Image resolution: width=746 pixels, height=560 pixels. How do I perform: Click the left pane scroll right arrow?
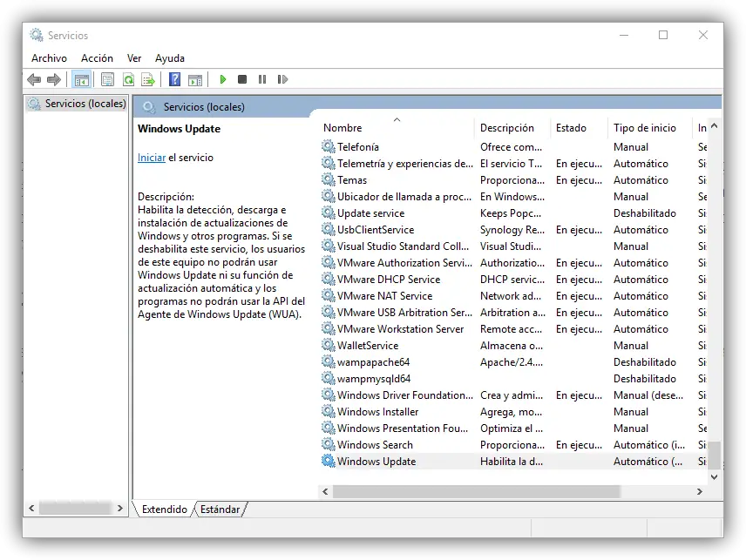click(x=120, y=509)
